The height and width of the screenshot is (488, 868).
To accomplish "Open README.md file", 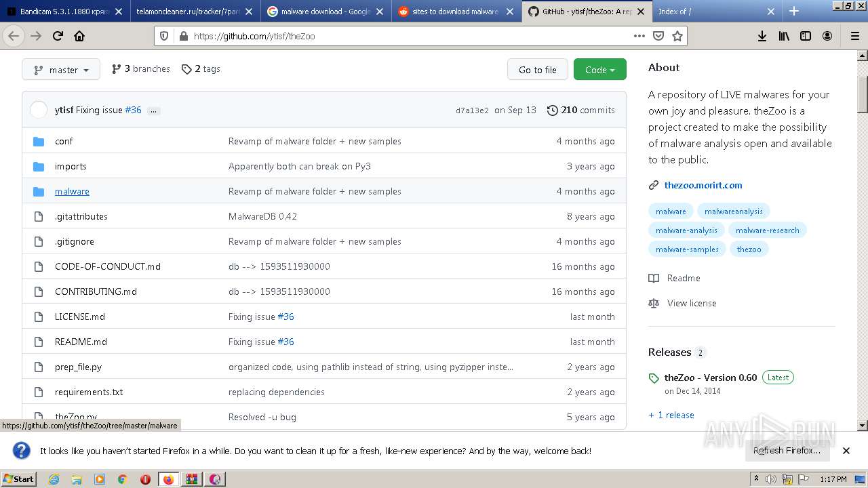I will pos(81,342).
